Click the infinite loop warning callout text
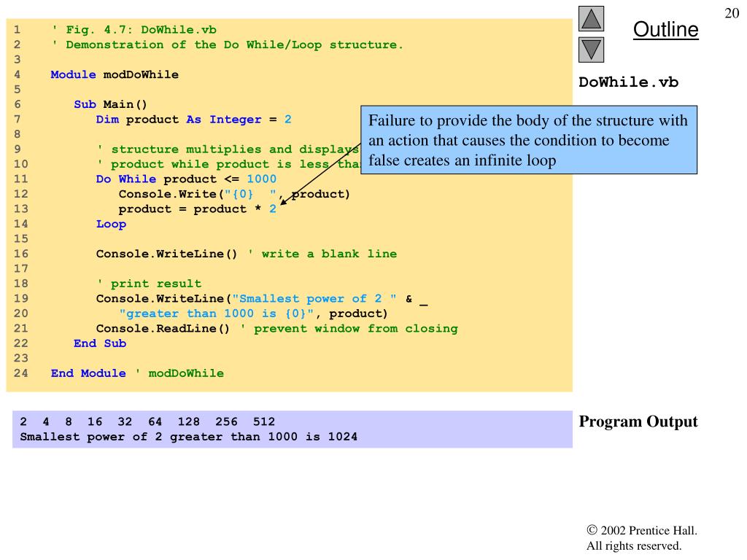This screenshot has height=560, width=747. (528, 140)
